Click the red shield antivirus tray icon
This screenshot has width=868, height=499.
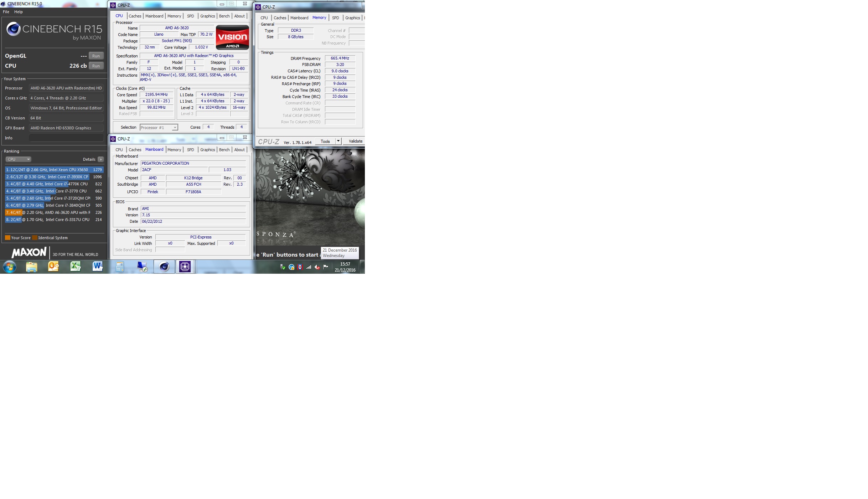coord(300,267)
